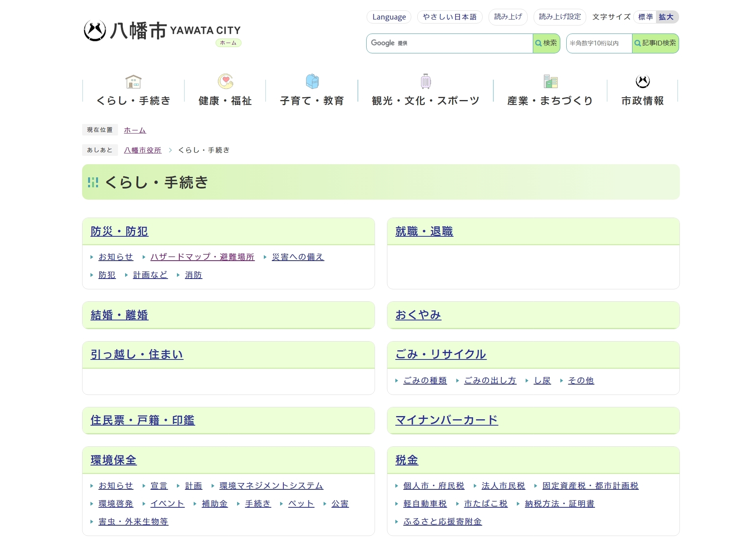The width and height of the screenshot is (756, 542).
Task: Open the 結婚・離婚 category heading
Action: 119,315
